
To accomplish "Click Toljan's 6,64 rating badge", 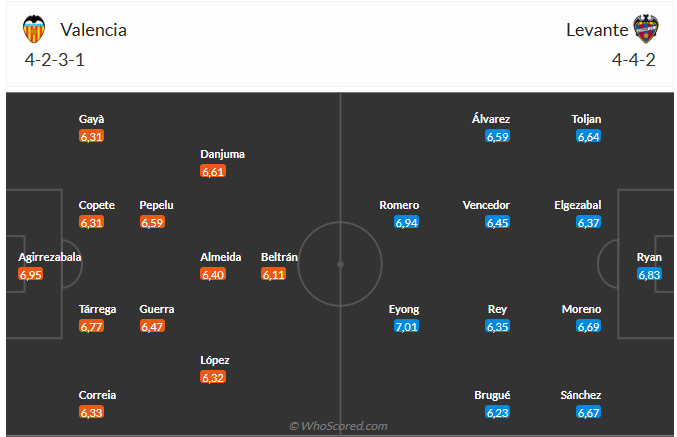I will point(588,136).
